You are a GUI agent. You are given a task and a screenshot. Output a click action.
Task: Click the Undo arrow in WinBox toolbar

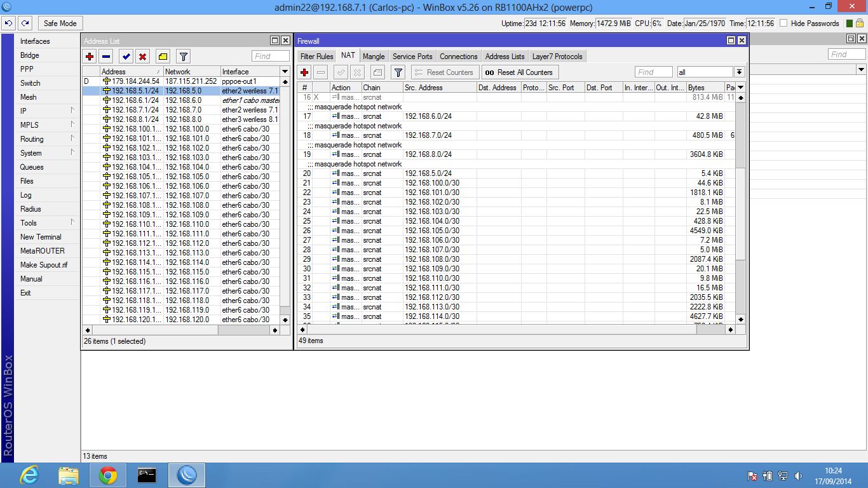point(9,24)
